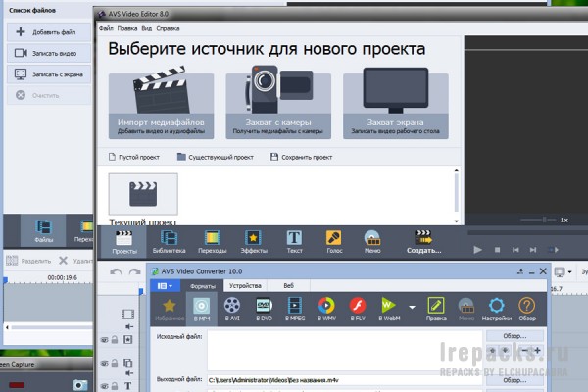Toggle lock on effects track

point(115,339)
